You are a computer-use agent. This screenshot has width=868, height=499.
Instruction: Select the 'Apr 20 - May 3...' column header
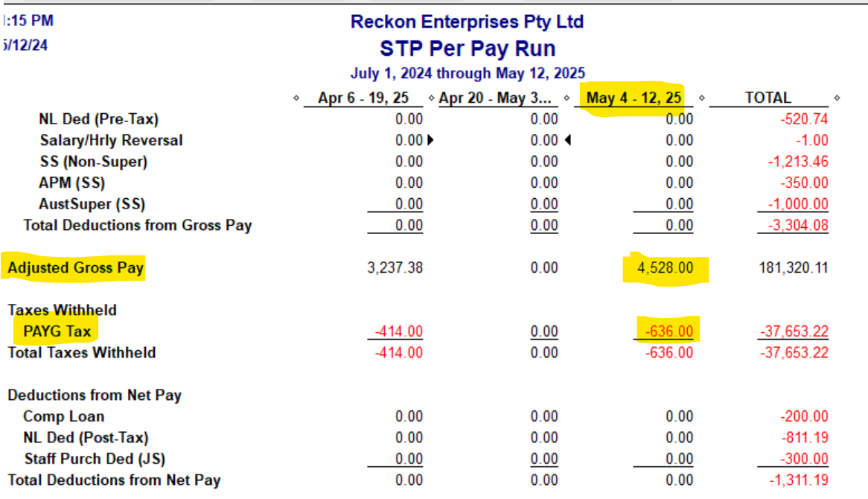point(496,98)
